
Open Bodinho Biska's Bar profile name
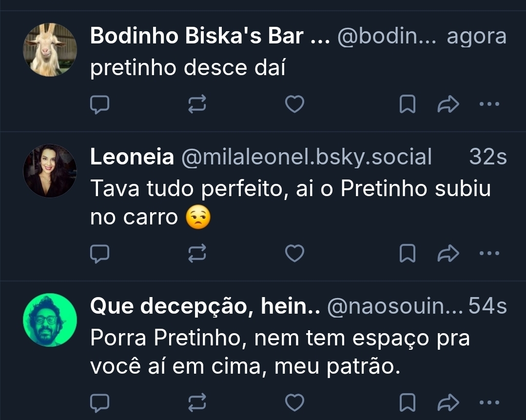211,37
